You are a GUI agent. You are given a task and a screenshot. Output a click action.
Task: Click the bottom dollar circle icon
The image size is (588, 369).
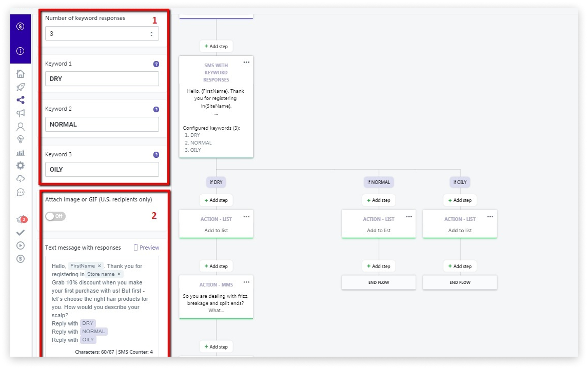click(21, 258)
